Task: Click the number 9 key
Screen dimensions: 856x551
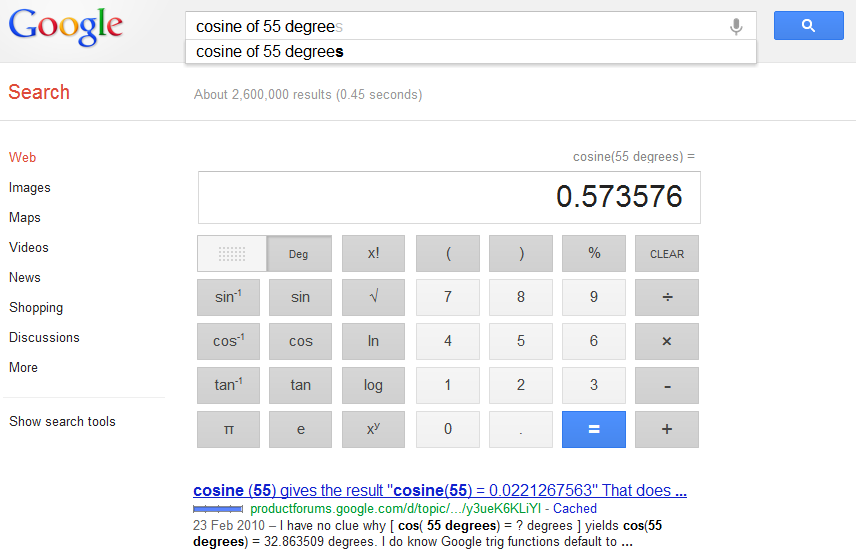Action: [594, 298]
